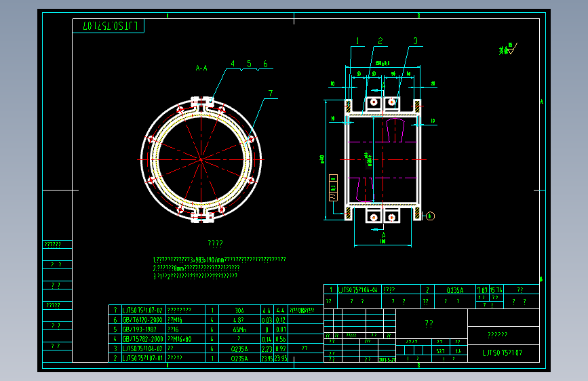This screenshot has width=588, height=381.
Task: Click balloon number 7 beside the circular view
Action: pyautogui.click(x=271, y=94)
